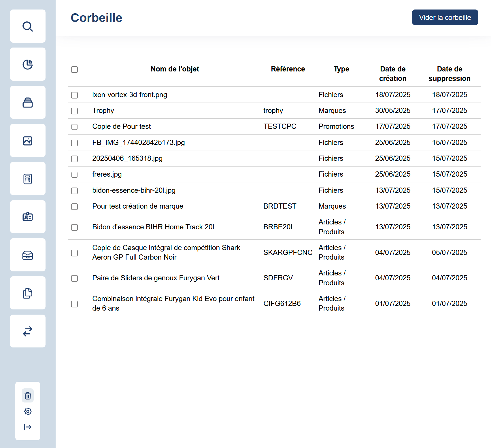The width and height of the screenshot is (491, 448).
Task: Click the Vider la corbeille button
Action: click(445, 17)
